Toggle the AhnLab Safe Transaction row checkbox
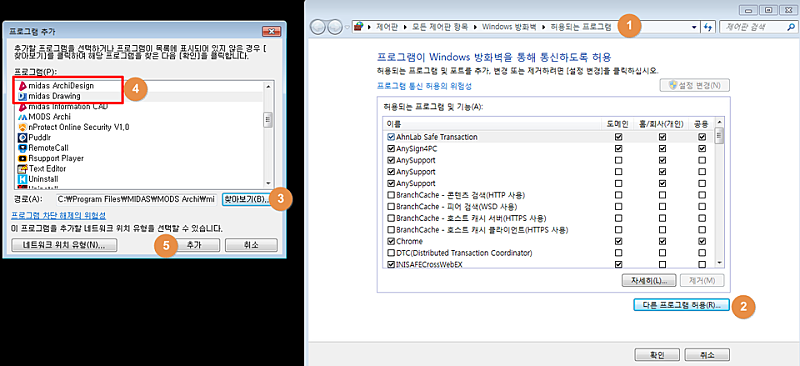 tap(391, 137)
